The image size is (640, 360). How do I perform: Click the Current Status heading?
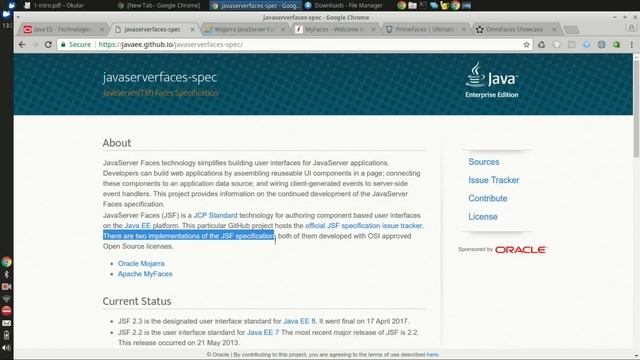click(137, 301)
